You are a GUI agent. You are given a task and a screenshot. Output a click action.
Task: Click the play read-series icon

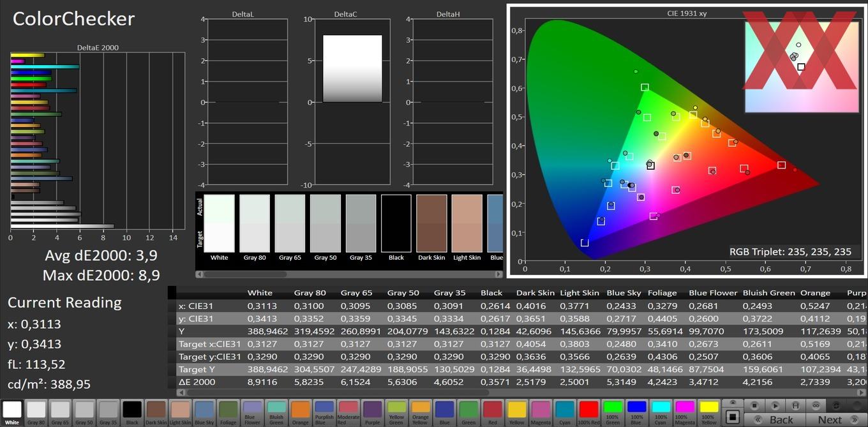775,405
